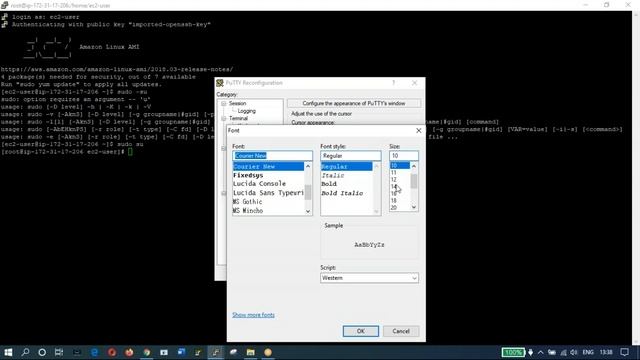Close the PuTTY Reconfiguration dialog
The width and height of the screenshot is (640, 360).
tap(415, 83)
